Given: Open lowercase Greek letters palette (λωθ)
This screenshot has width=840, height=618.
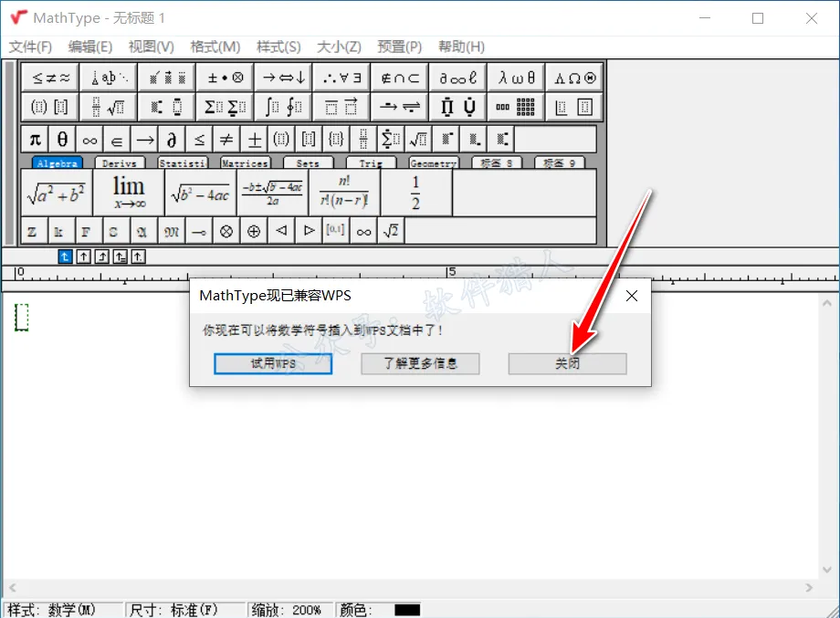Looking at the screenshot, I should [517, 79].
